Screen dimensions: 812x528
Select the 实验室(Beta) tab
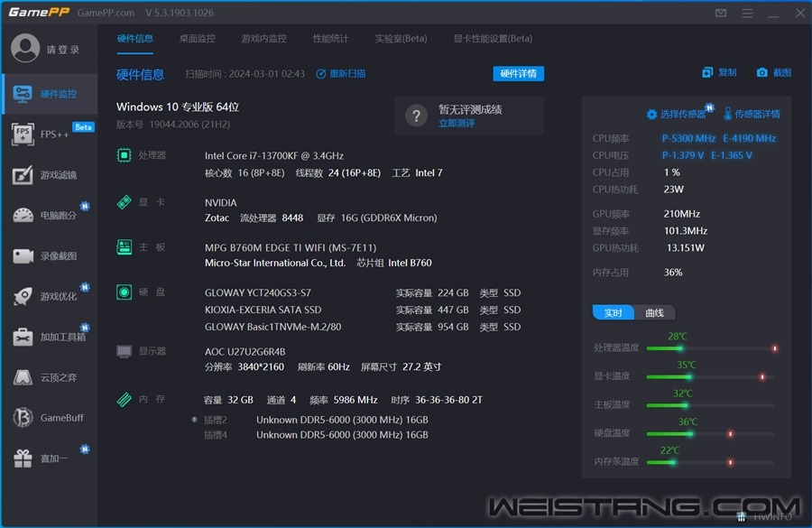pyautogui.click(x=401, y=39)
